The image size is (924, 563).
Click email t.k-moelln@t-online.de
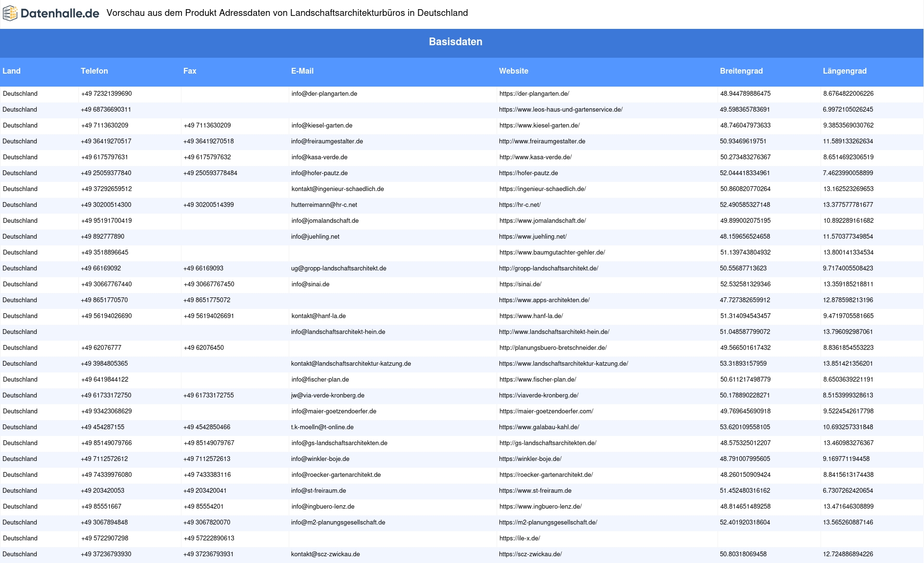[x=322, y=427]
